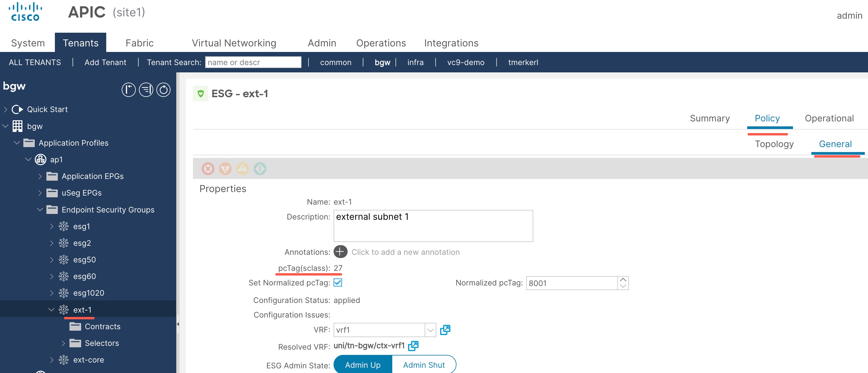Show major faults (orange icon)
The height and width of the screenshot is (373, 868).
point(225,168)
